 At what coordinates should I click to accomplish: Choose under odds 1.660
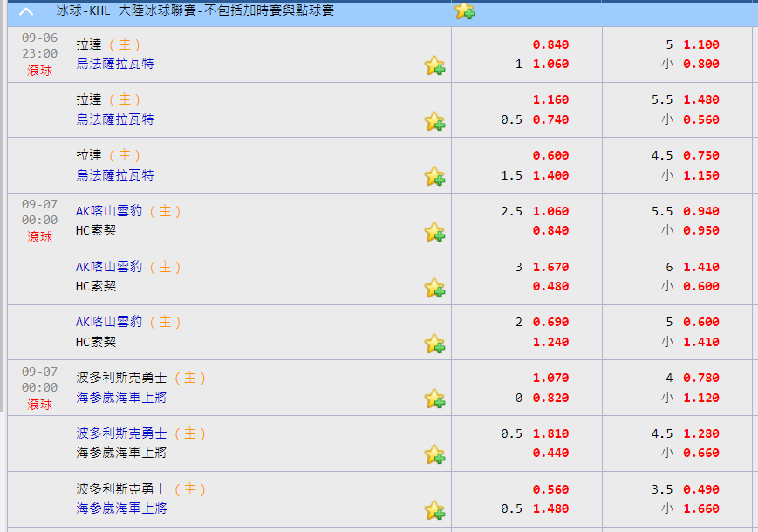click(x=701, y=508)
